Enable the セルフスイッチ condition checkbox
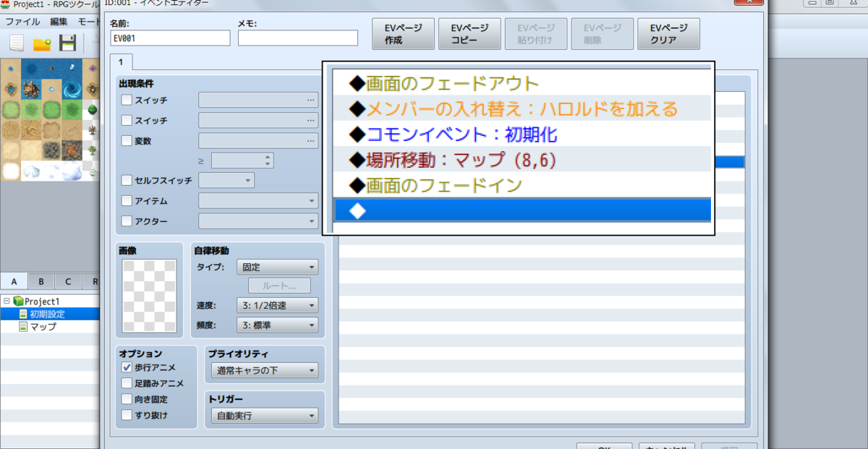 tap(127, 180)
